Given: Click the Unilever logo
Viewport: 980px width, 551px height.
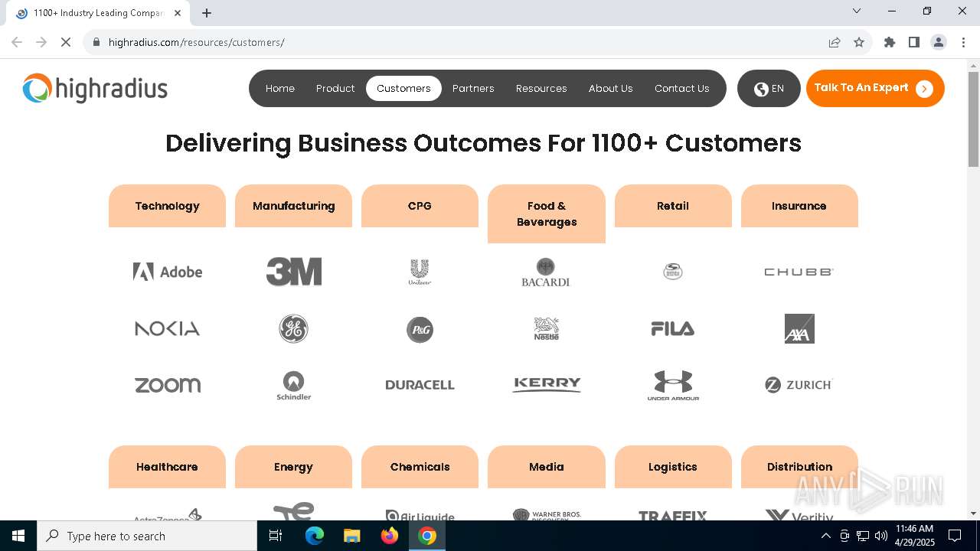Looking at the screenshot, I should 420,272.
